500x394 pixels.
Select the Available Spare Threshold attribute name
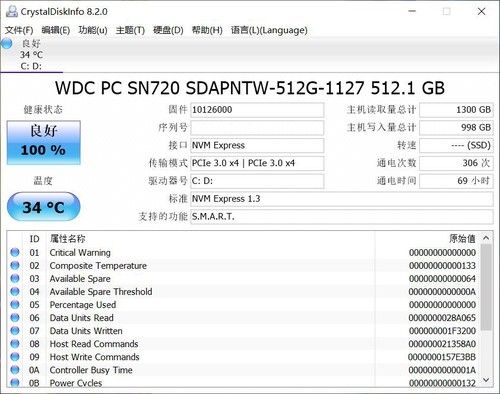coord(101,292)
